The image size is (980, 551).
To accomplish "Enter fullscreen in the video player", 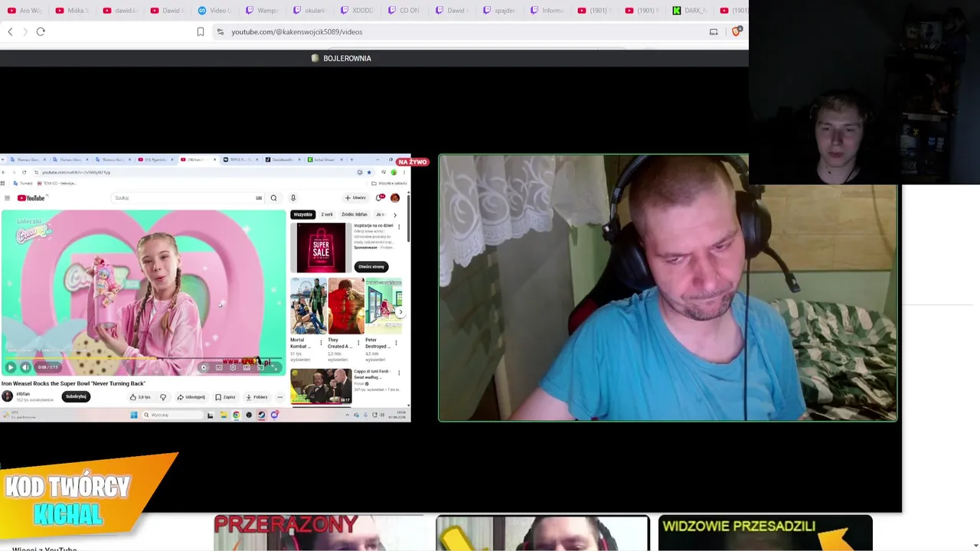I will (x=275, y=367).
